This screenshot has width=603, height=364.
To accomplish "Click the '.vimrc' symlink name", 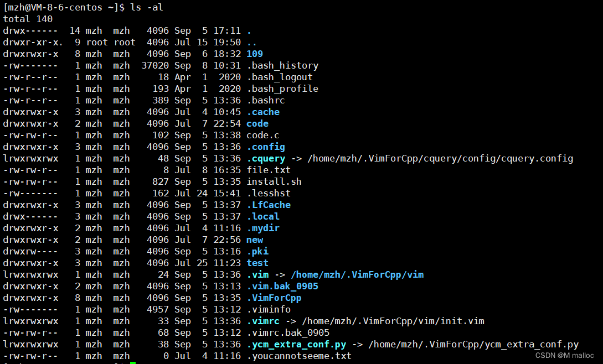I will pyautogui.click(x=263, y=321).
